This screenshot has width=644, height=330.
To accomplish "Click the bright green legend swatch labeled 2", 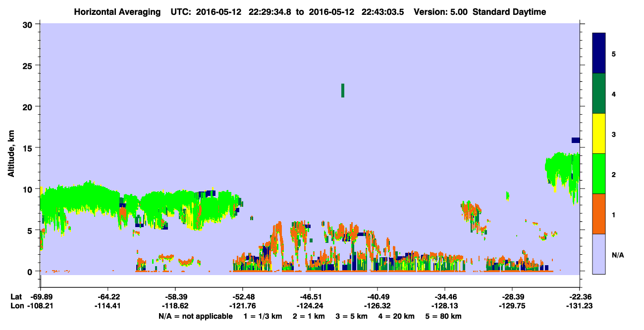I will pos(599,174).
